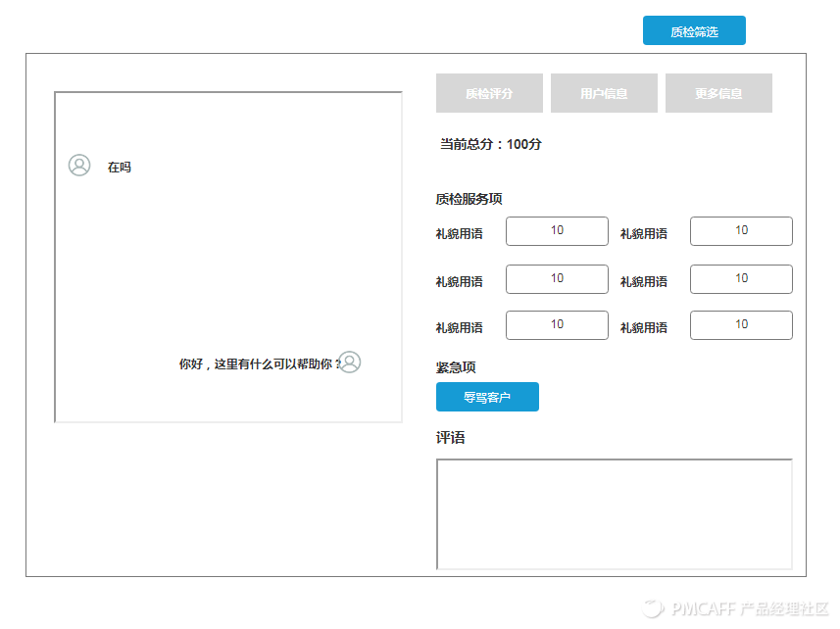
Task: Focus the first-row right 礼貌用语 score field
Action: coord(741,231)
